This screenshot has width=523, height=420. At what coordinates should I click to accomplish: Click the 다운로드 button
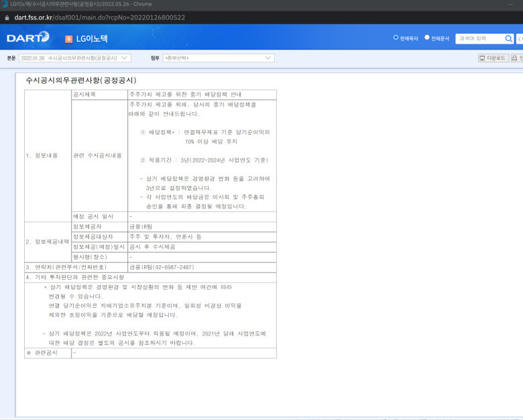493,58
